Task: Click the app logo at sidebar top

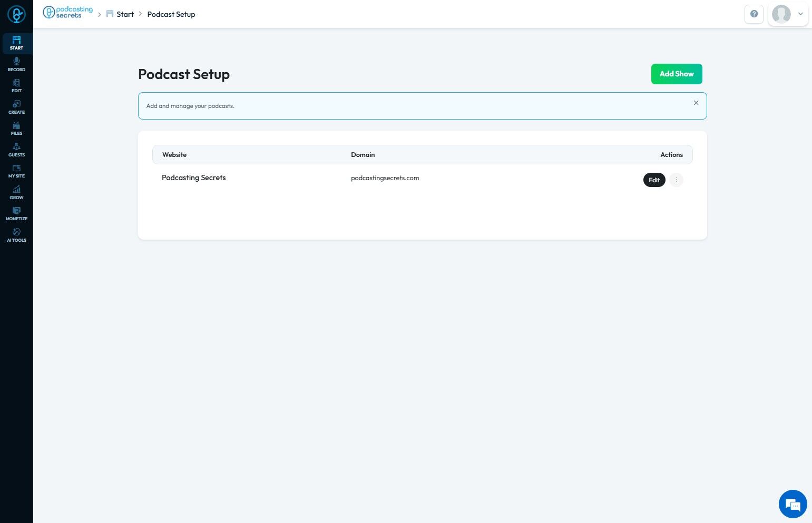Action: pyautogui.click(x=16, y=14)
